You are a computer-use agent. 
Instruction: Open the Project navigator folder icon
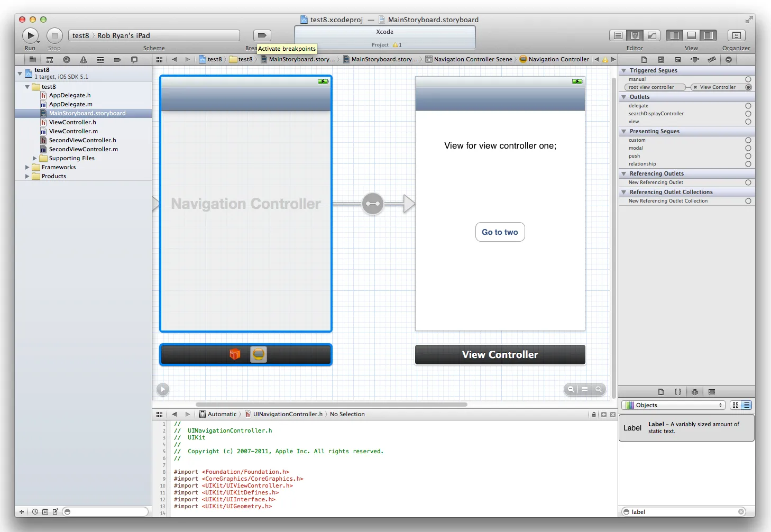pos(32,60)
